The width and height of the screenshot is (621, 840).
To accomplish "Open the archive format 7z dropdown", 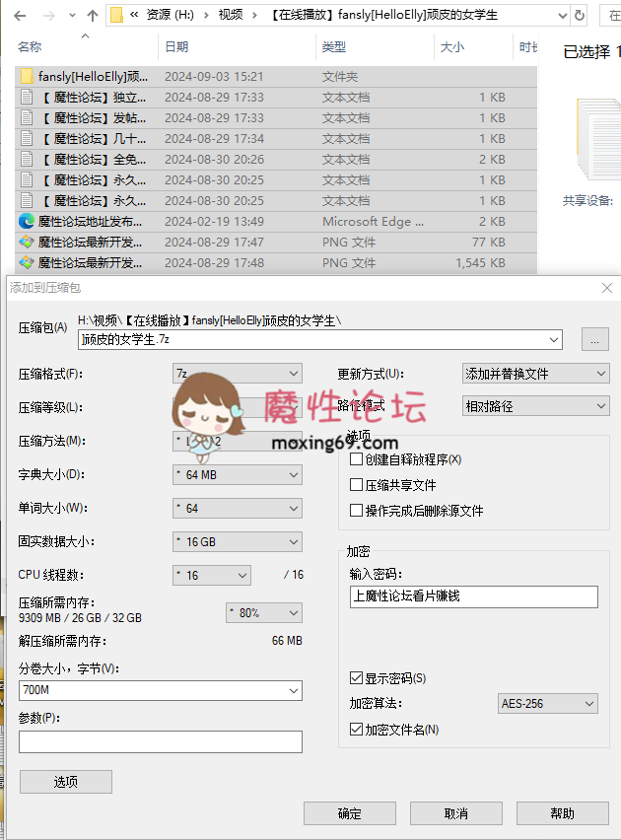I will point(237,373).
